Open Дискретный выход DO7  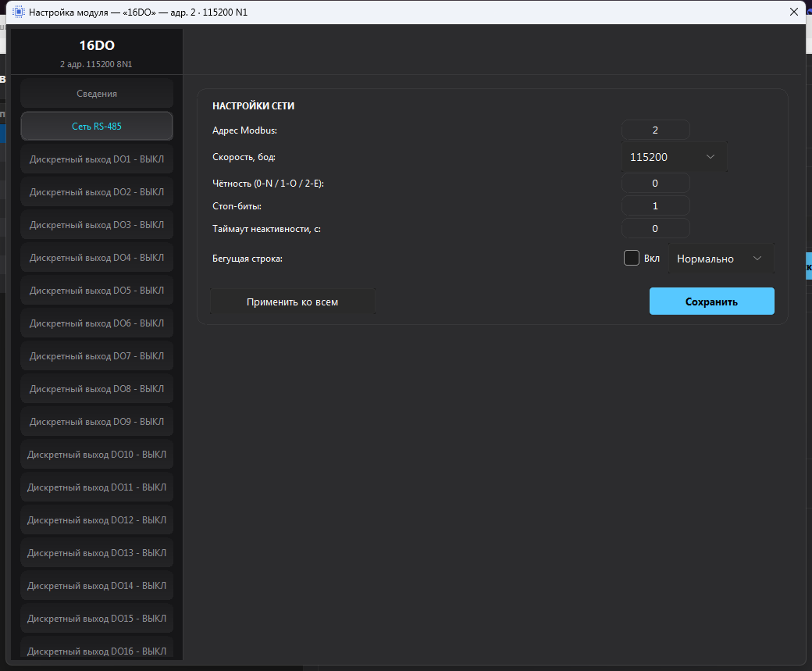(x=97, y=356)
